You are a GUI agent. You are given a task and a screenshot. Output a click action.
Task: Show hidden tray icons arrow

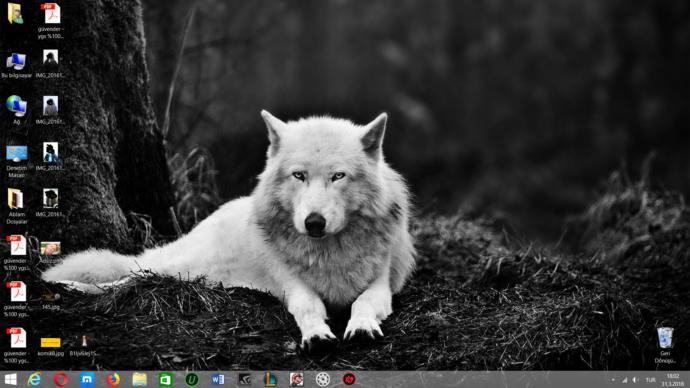tap(613, 380)
